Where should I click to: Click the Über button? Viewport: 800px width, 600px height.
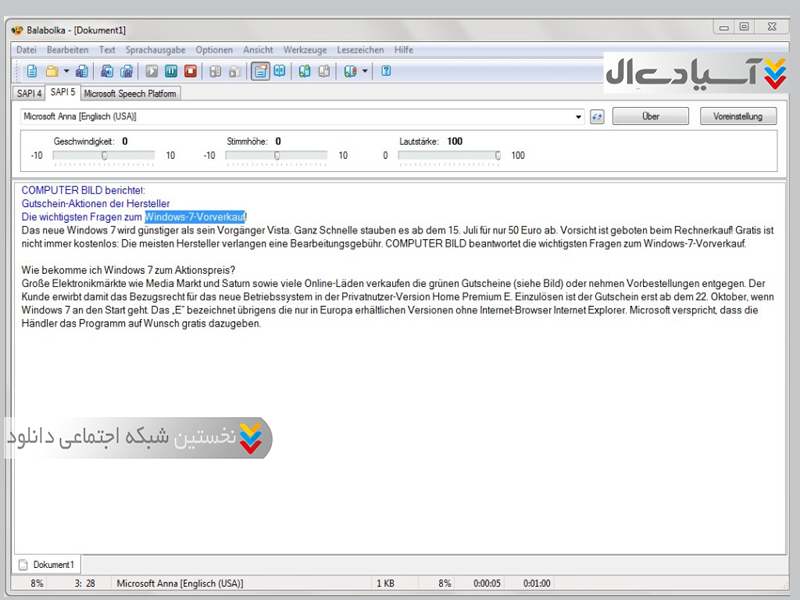(650, 116)
